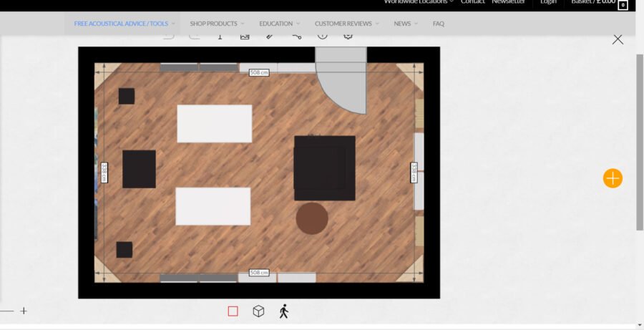Expand the Free Acoustical Advice dropdown arrow

click(x=173, y=24)
